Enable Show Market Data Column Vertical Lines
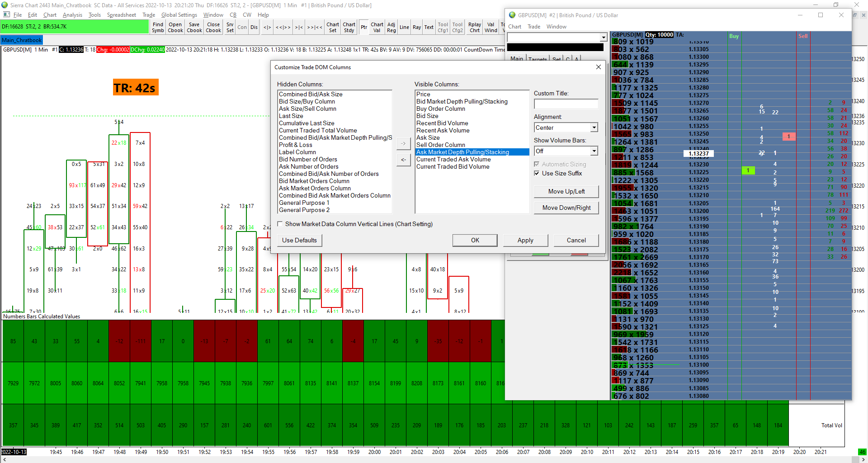This screenshot has width=868, height=463. point(280,224)
